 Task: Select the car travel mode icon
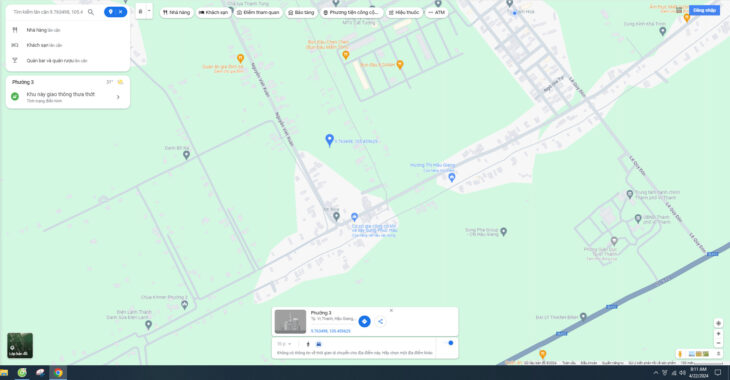click(319, 344)
